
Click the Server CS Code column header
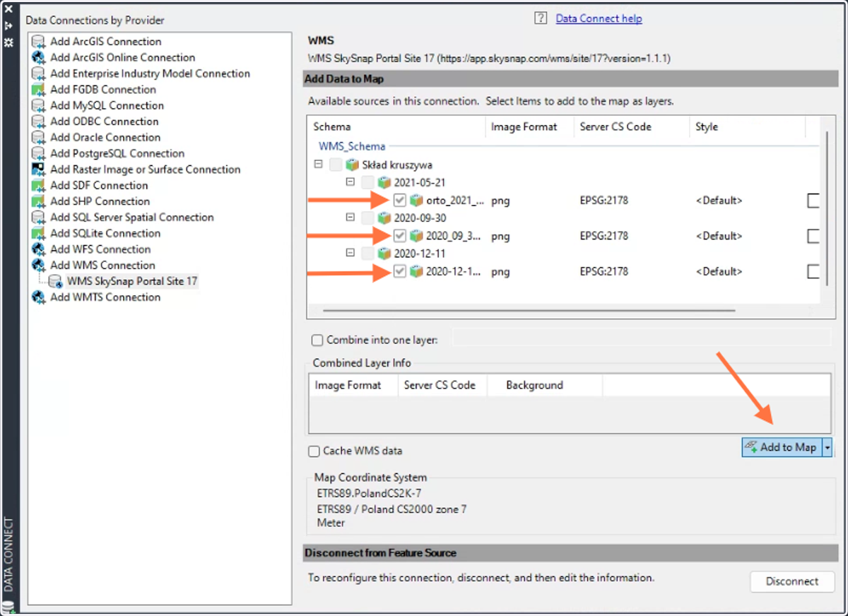click(632, 127)
